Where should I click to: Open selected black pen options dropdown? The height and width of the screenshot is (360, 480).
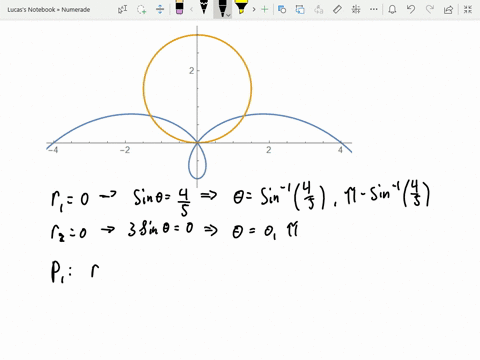pos(228,15)
